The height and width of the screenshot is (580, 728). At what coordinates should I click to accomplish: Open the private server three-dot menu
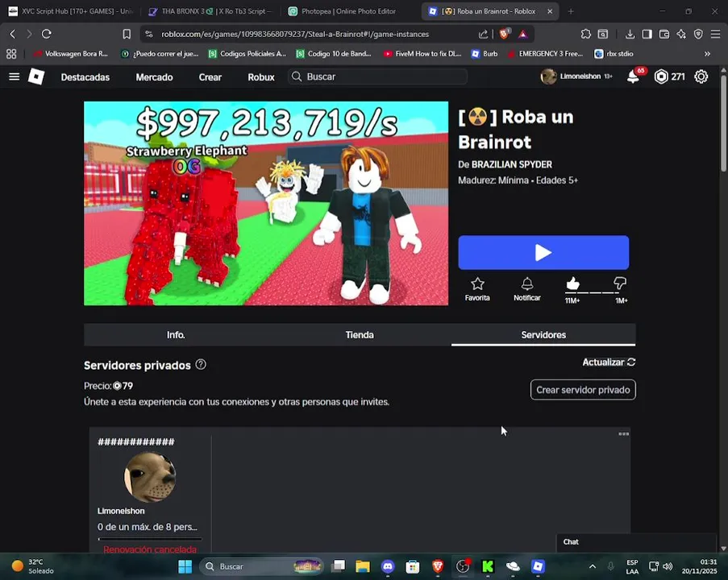(x=623, y=434)
